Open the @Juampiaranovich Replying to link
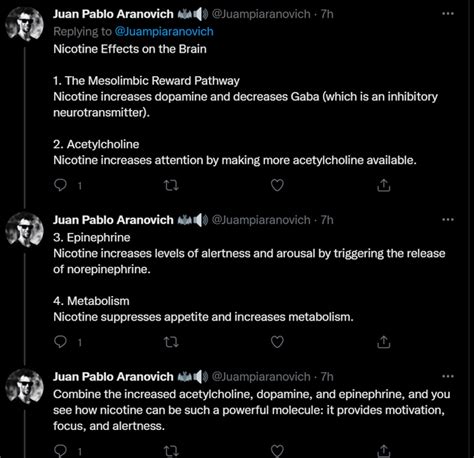This screenshot has width=474, height=458. point(164,32)
